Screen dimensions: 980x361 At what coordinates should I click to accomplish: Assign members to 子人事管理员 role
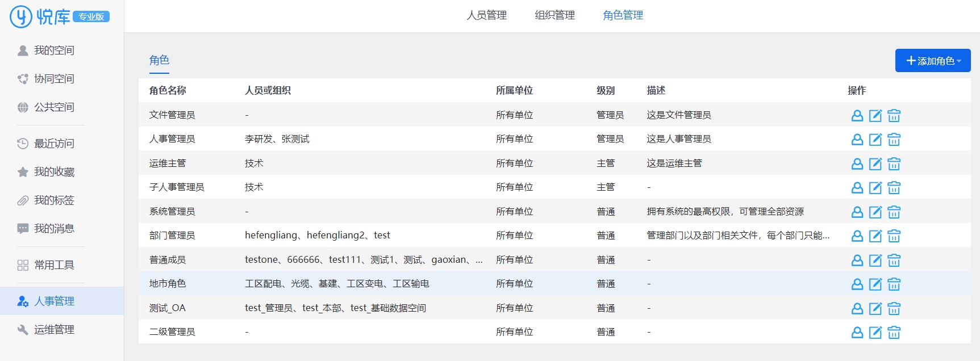857,188
